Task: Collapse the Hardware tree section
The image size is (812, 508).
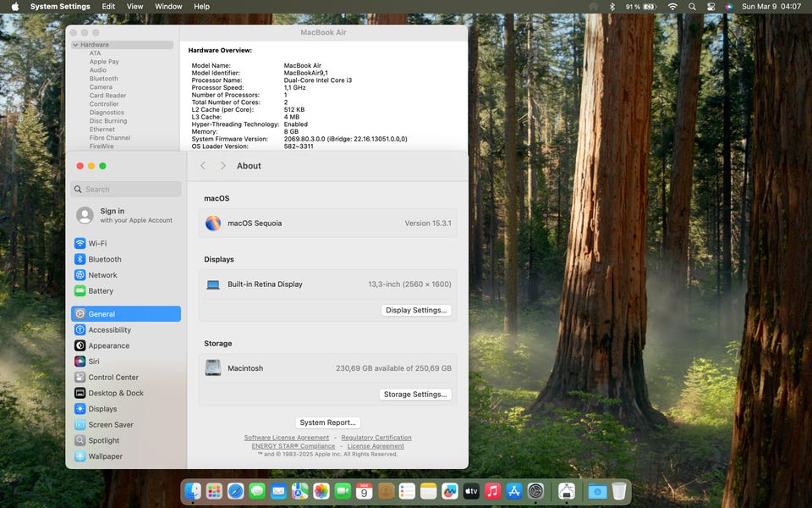Action: pos(75,45)
